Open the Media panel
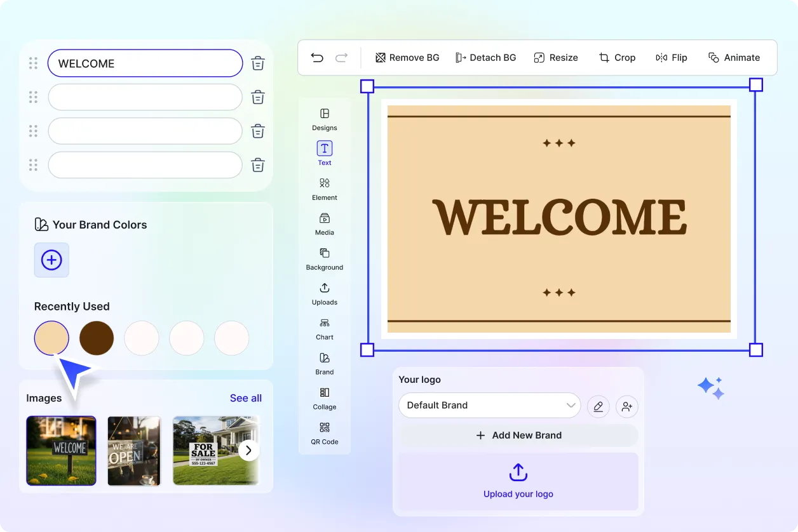 (324, 224)
